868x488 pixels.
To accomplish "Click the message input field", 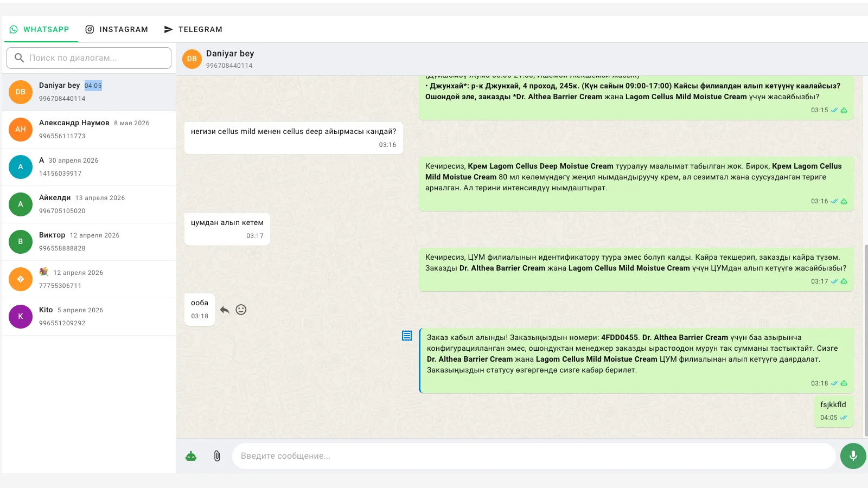I will [x=534, y=456].
